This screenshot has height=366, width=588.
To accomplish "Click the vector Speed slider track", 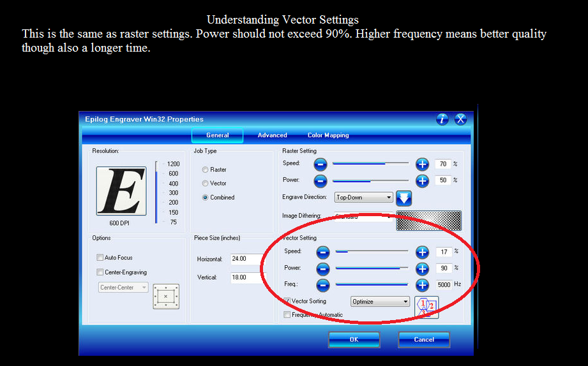I will point(372,251).
